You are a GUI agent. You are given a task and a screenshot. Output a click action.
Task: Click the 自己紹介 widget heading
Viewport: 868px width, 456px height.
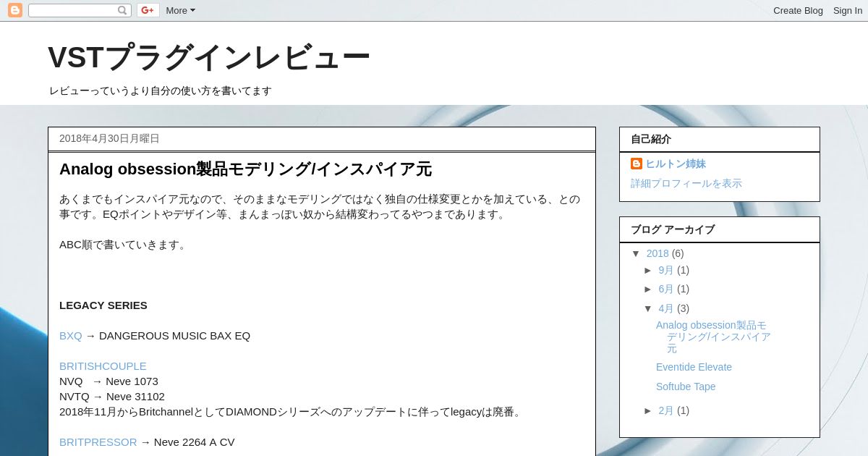(x=651, y=139)
